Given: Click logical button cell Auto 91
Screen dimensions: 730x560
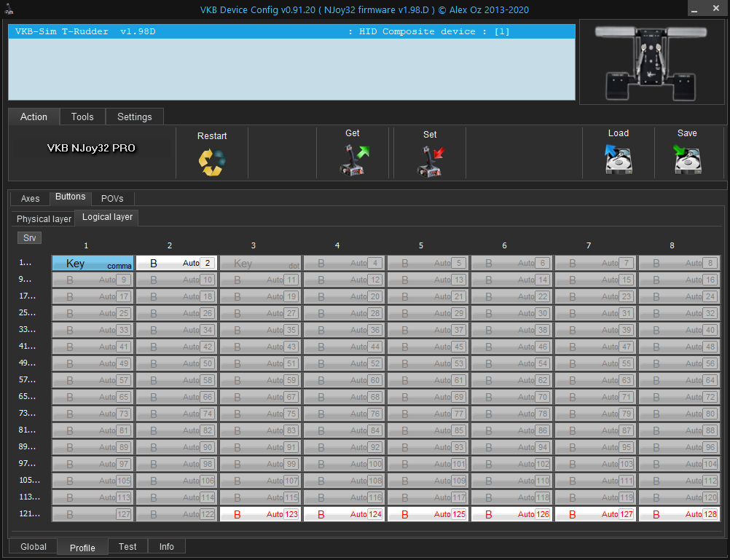Looking at the screenshot, I should [x=260, y=447].
